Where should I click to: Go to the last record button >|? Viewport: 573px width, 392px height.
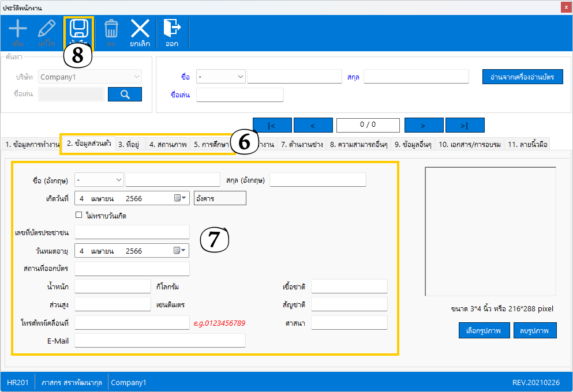pos(465,125)
